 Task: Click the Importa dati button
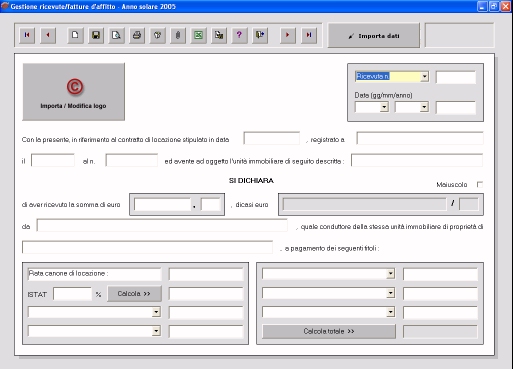pyautogui.click(x=374, y=36)
